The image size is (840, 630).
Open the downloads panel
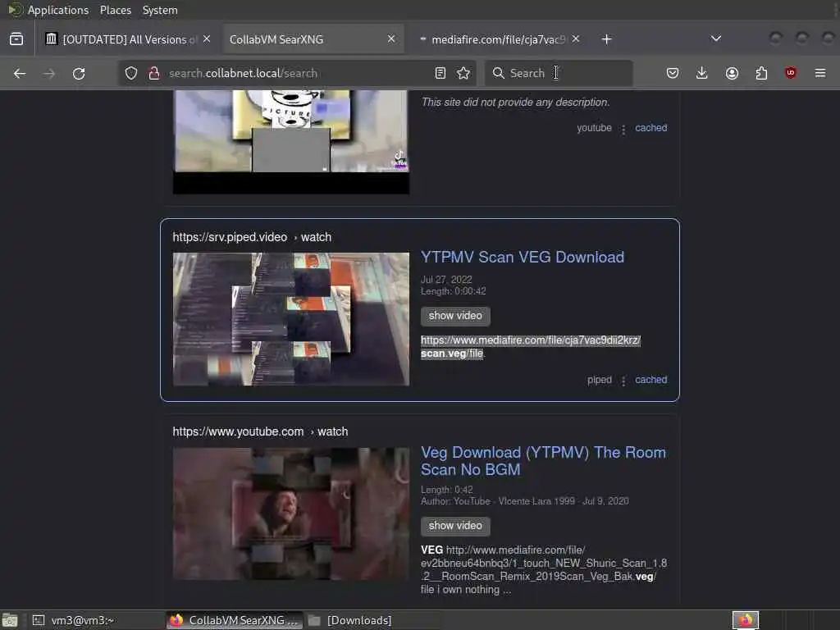[702, 73]
